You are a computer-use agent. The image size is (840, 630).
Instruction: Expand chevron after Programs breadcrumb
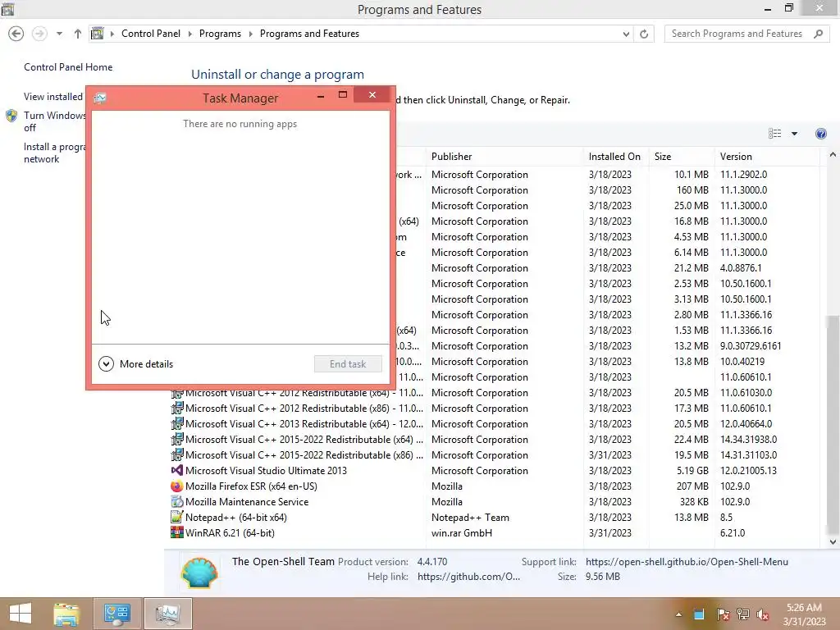pos(250,34)
